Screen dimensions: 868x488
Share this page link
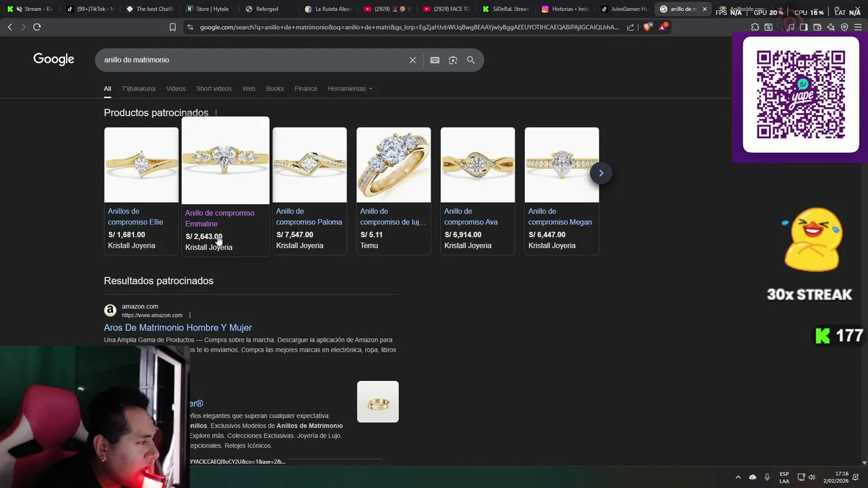tap(631, 27)
